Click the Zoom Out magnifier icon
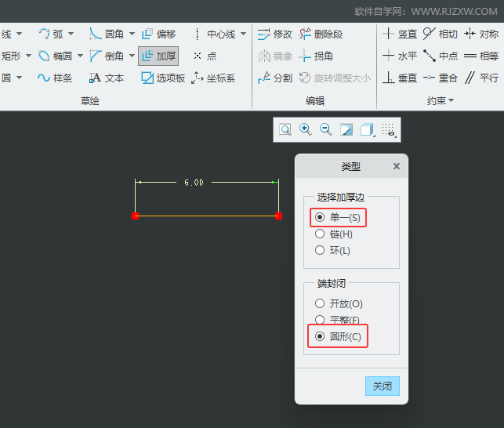 (x=325, y=130)
